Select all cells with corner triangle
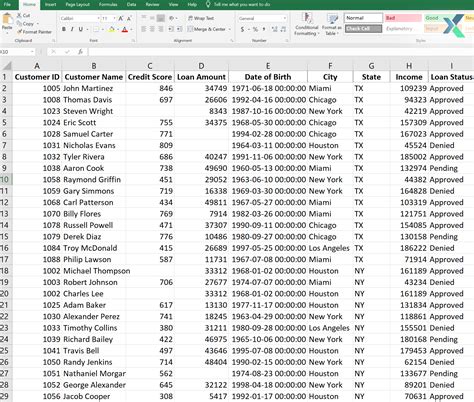This screenshot has width=474, height=402. 6,65
